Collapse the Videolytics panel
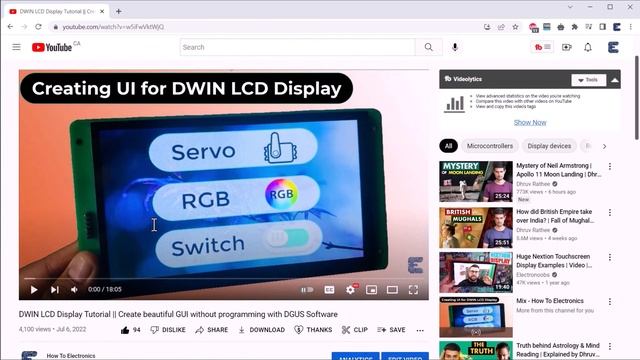This screenshot has width=640, height=360. tap(615, 80)
